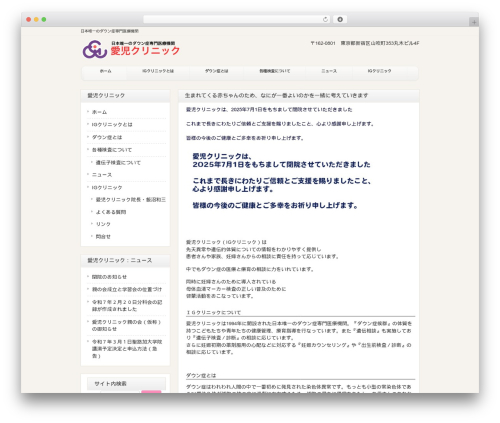
Task: Click heading 生まれてくる赤ちゃんのため
Action: coord(276,96)
